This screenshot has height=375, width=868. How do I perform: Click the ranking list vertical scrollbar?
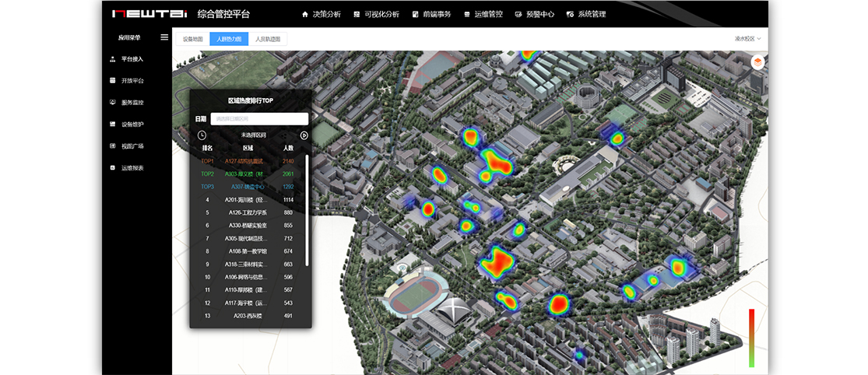pyautogui.click(x=307, y=210)
